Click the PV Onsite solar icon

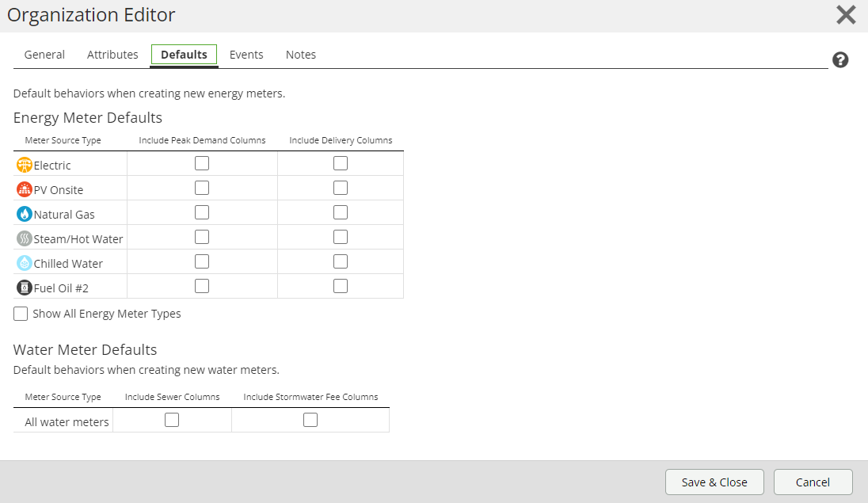click(x=25, y=189)
